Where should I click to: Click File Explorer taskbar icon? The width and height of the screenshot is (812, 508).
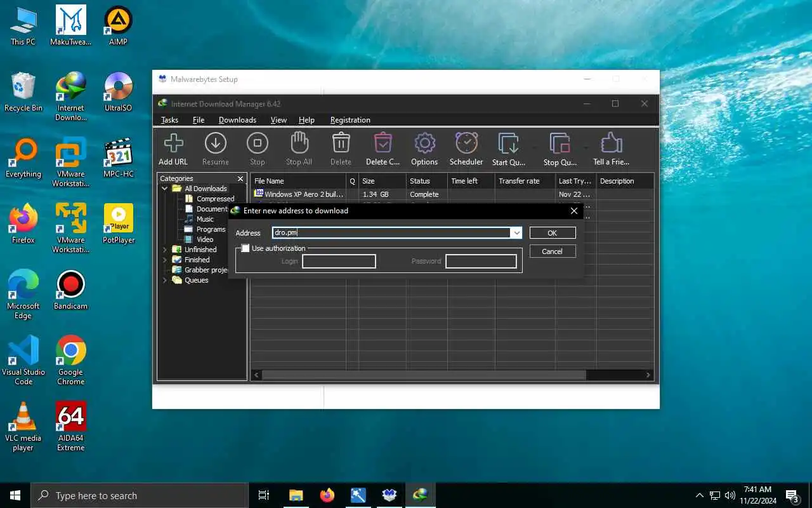(296, 495)
